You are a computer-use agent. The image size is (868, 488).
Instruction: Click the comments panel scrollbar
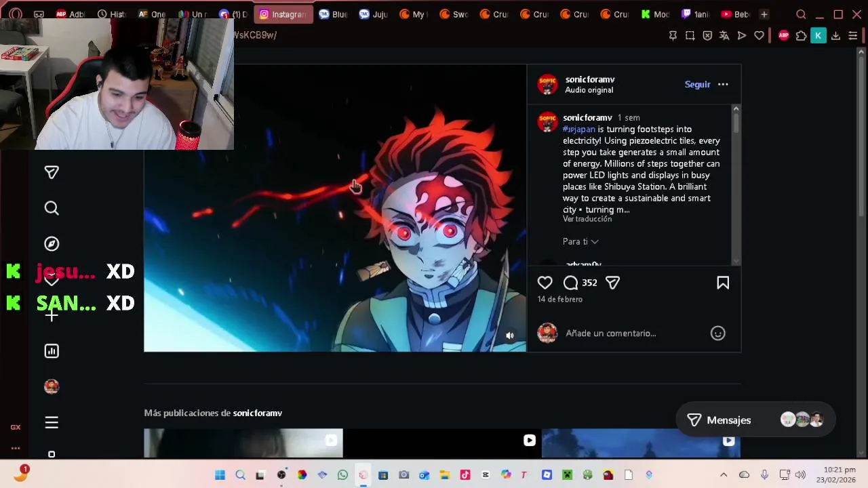736,123
